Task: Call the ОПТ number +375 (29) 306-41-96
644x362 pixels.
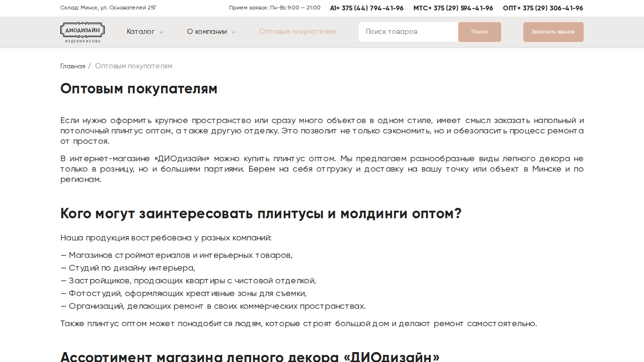Action: tap(543, 8)
